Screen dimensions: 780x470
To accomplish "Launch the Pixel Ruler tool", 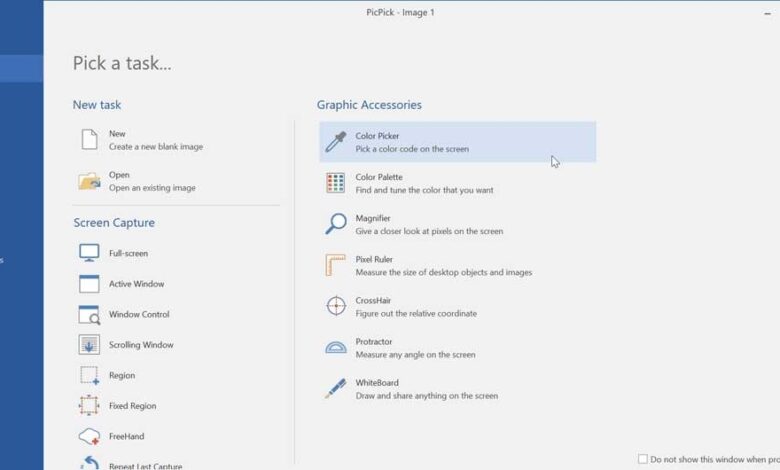I will click(x=336, y=265).
